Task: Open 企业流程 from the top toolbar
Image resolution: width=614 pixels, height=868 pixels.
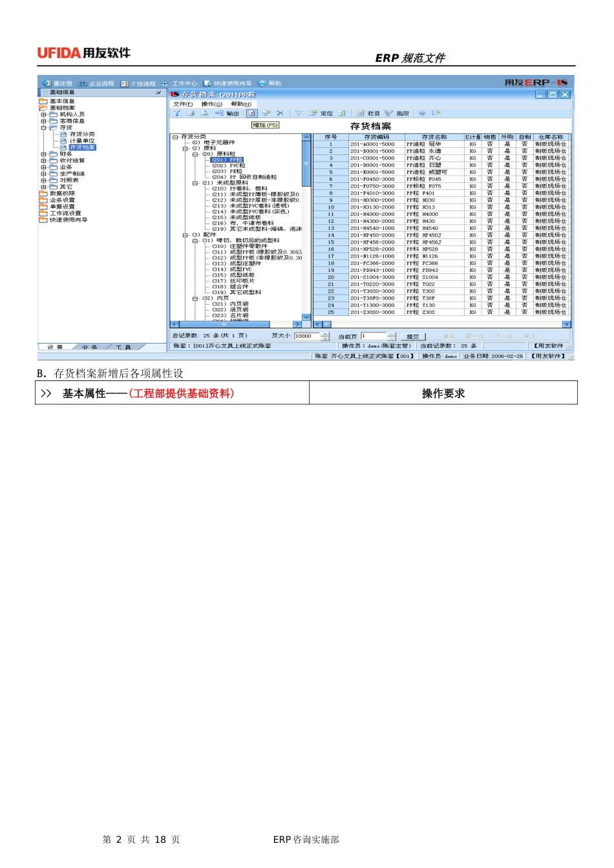Action: click(96, 83)
